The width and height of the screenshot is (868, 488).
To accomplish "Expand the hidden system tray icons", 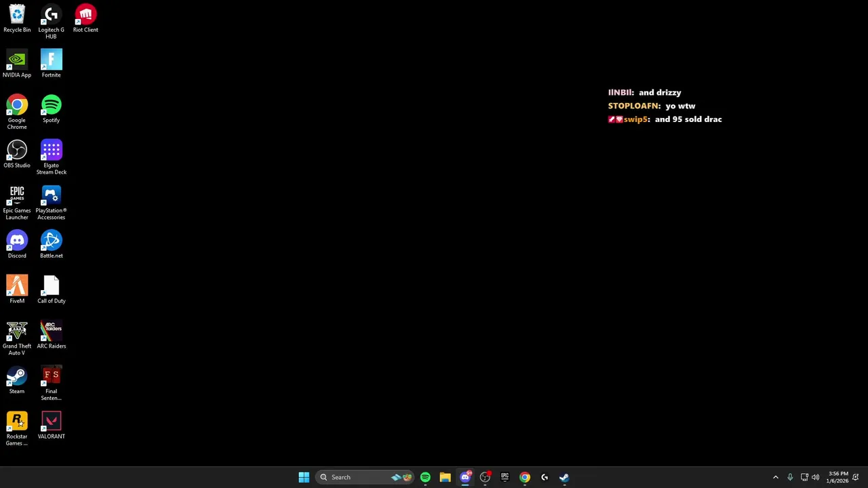I will click(776, 477).
